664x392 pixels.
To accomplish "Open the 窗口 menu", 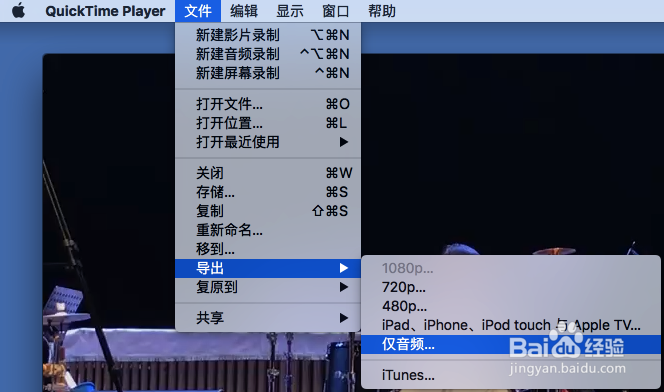I will coord(335,11).
